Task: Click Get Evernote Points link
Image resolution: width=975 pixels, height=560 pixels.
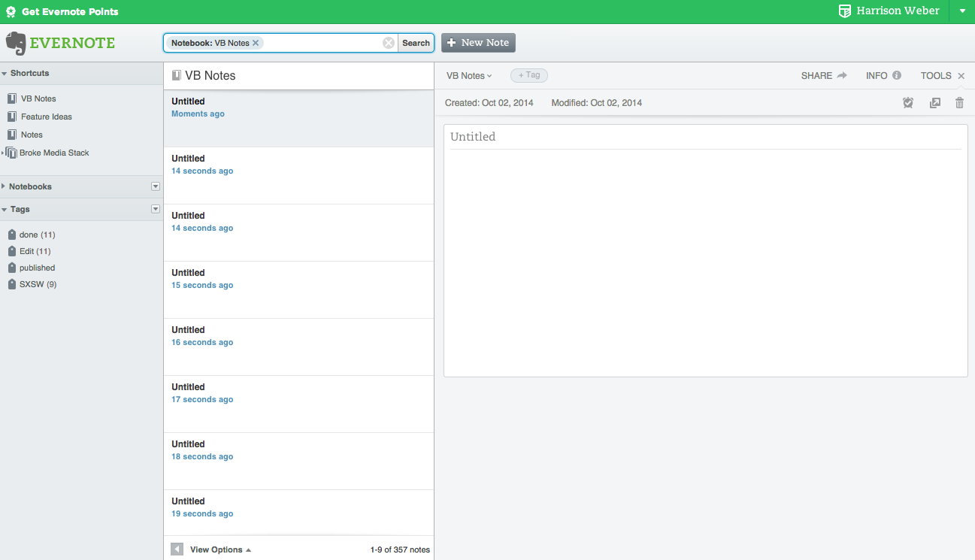Action: pyautogui.click(x=70, y=12)
